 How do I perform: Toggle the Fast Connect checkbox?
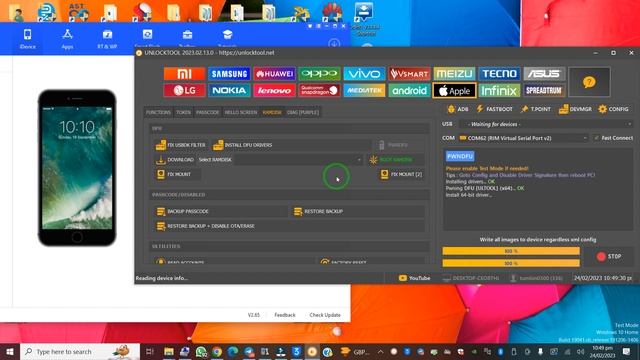coord(596,138)
